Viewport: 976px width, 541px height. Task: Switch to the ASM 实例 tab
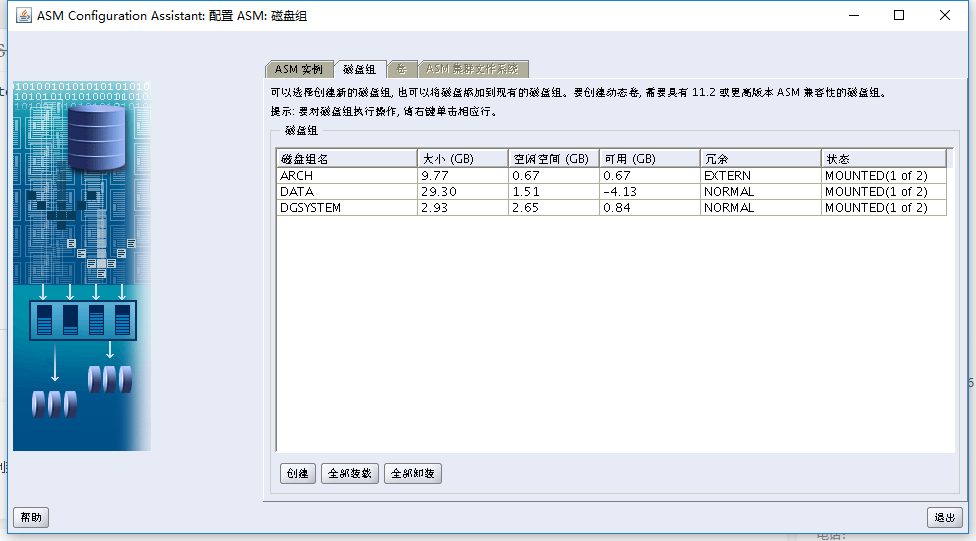299,69
